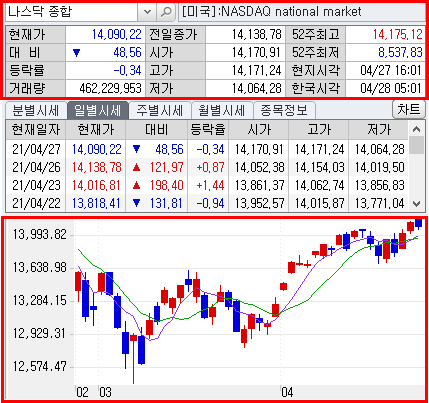
Task: Open the 주별시세 tab
Action: click(x=160, y=110)
